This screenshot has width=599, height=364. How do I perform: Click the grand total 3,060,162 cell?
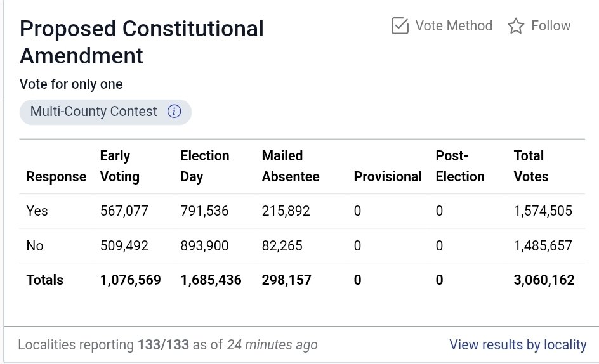tap(544, 280)
